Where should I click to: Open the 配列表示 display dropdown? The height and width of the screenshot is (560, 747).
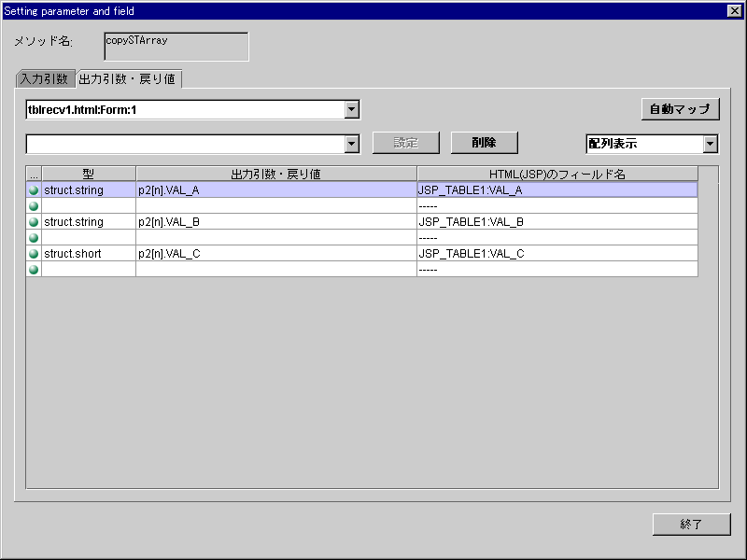710,144
